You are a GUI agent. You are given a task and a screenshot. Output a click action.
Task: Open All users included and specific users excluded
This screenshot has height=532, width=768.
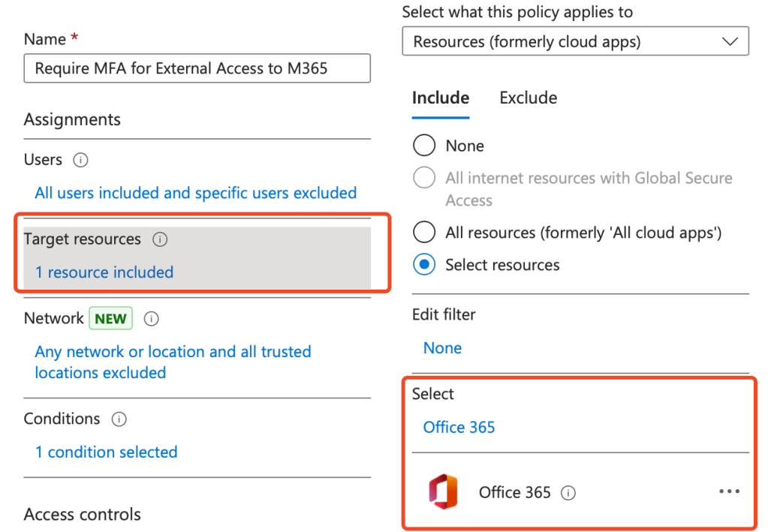(x=195, y=193)
